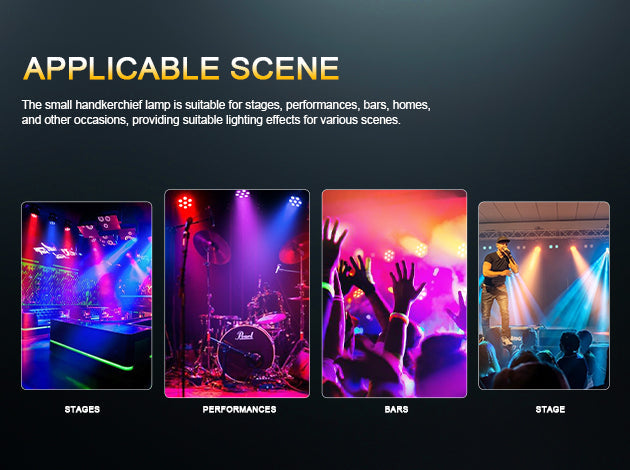
Task: Click the APPLICABLE SCENE heading
Action: coord(181,68)
